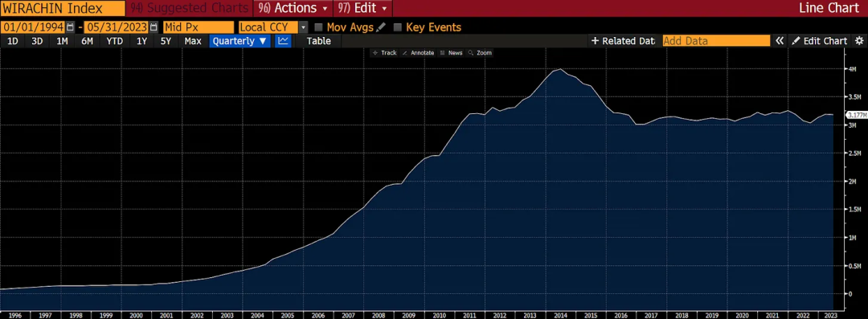Click the pencil icon beside Mov Avgs

tap(381, 27)
